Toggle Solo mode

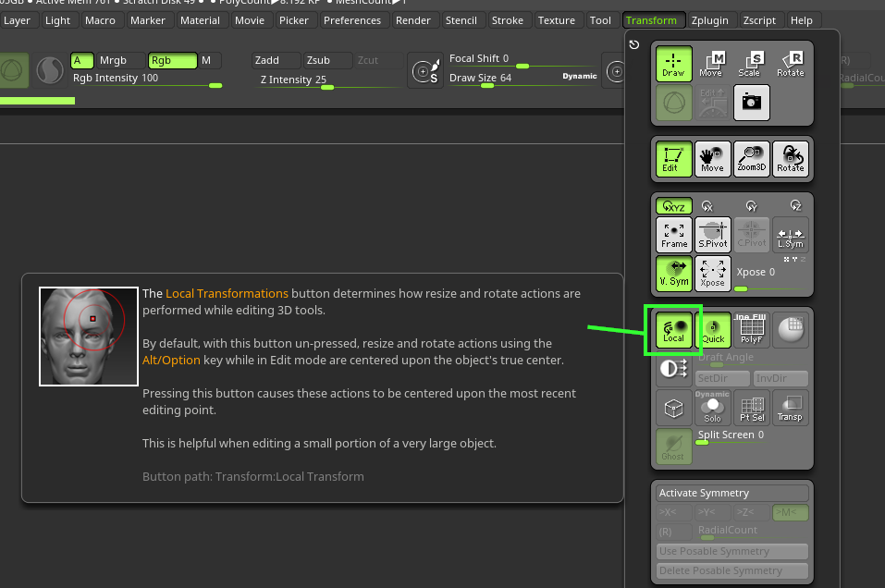pyautogui.click(x=712, y=407)
